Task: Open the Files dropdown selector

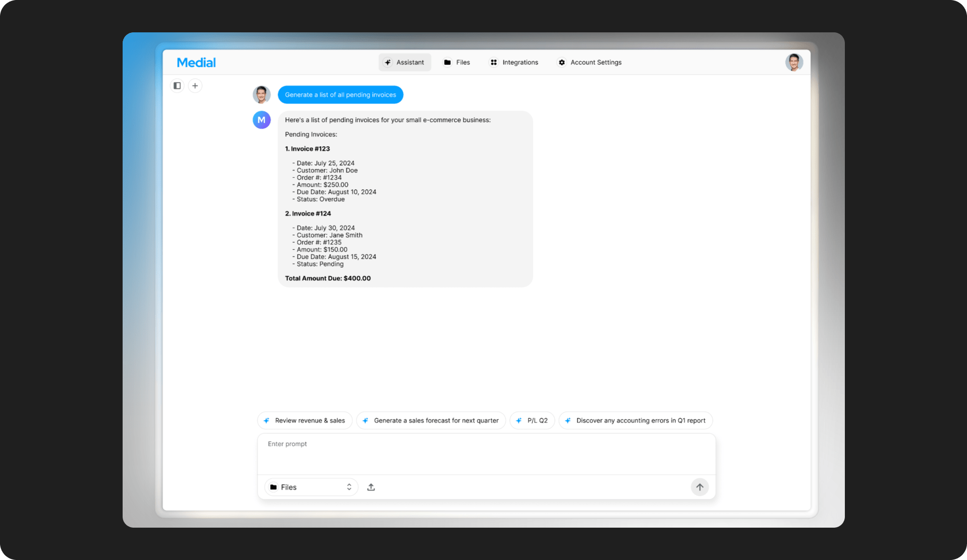Action: (x=311, y=487)
